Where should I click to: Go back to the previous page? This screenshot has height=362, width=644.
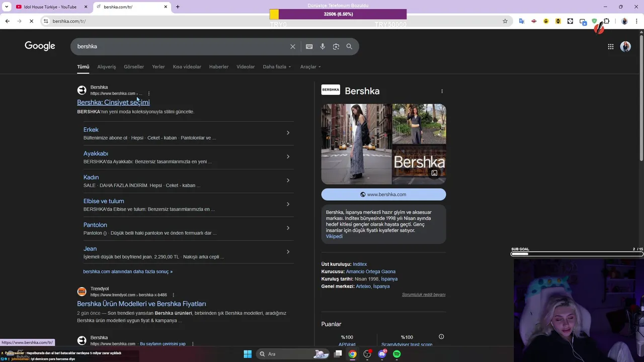[x=7, y=21]
